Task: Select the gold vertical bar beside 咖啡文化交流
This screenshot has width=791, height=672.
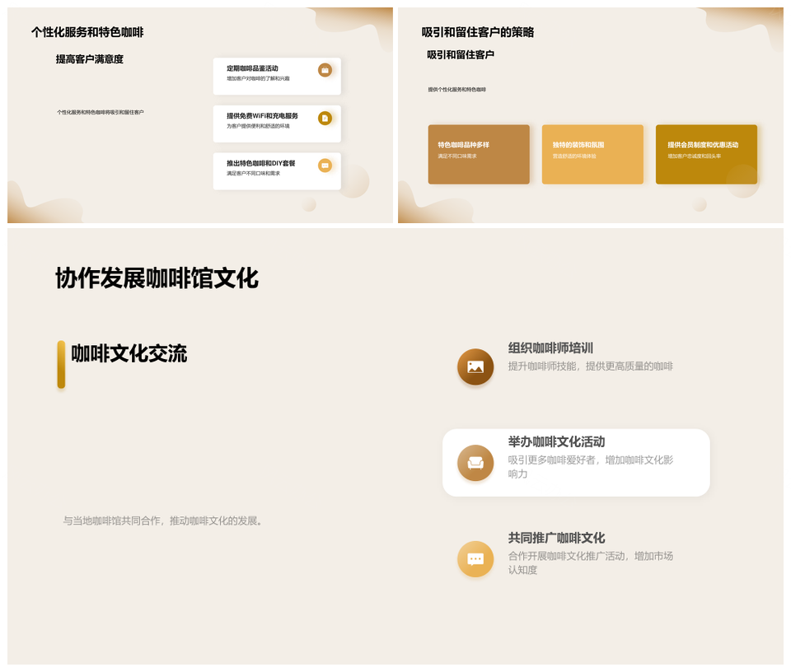Action: tap(61, 364)
